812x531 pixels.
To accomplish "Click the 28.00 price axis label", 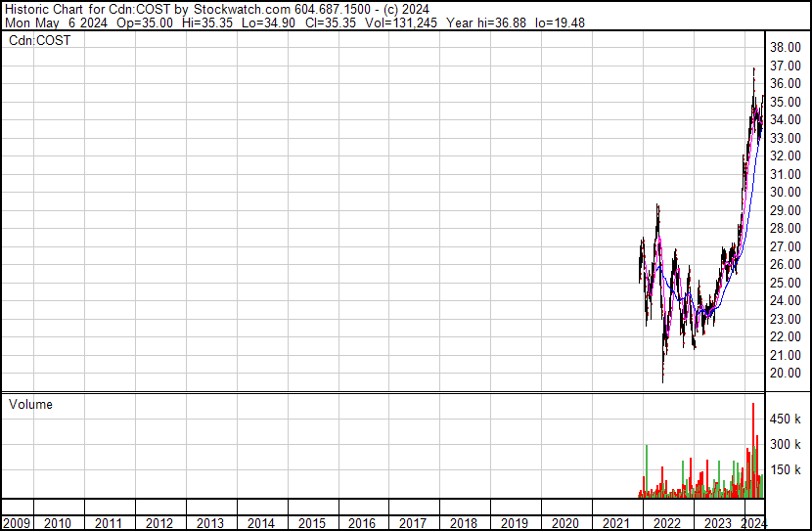I will coord(786,228).
